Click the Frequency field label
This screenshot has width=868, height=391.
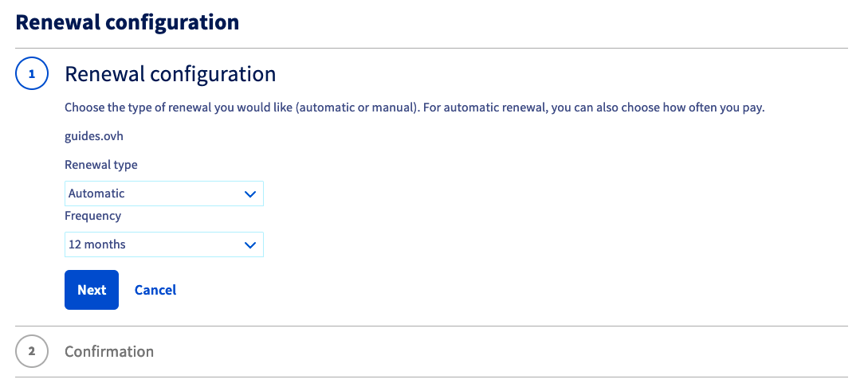pos(93,216)
